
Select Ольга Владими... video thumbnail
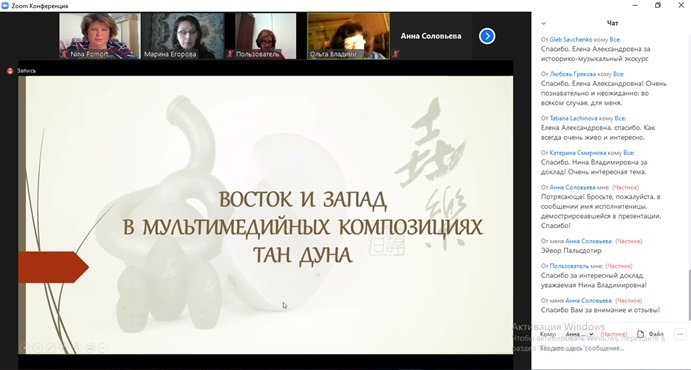coord(348,36)
